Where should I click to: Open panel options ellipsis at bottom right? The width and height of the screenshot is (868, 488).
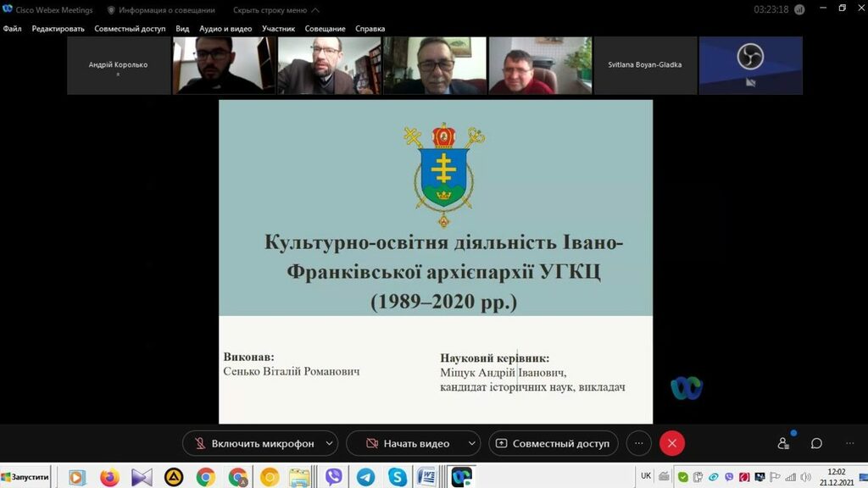(x=849, y=443)
